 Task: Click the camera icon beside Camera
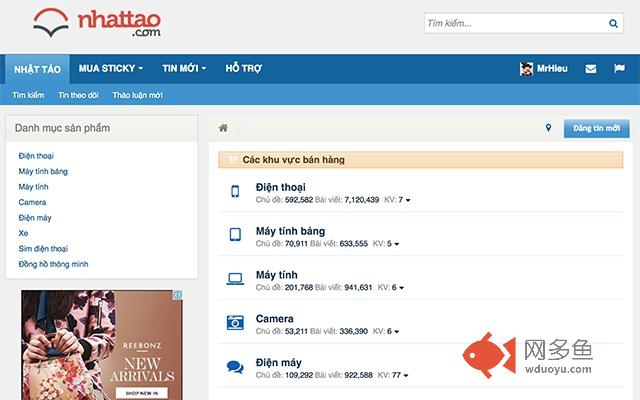[x=235, y=322]
